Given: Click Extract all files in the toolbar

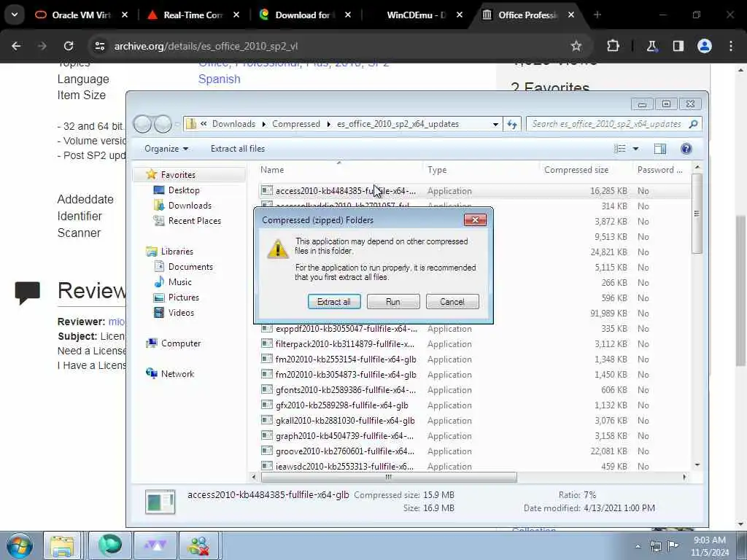Looking at the screenshot, I should pos(238,149).
